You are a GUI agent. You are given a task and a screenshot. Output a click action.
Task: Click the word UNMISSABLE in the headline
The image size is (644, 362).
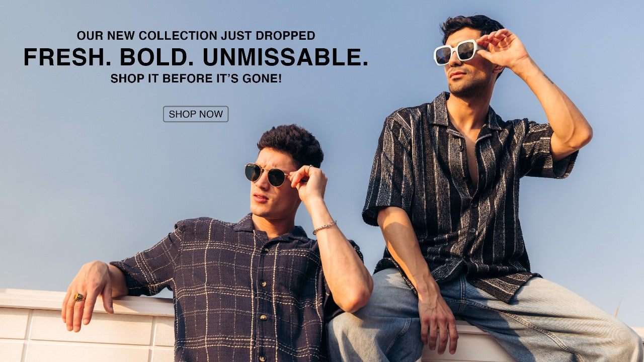coord(285,57)
